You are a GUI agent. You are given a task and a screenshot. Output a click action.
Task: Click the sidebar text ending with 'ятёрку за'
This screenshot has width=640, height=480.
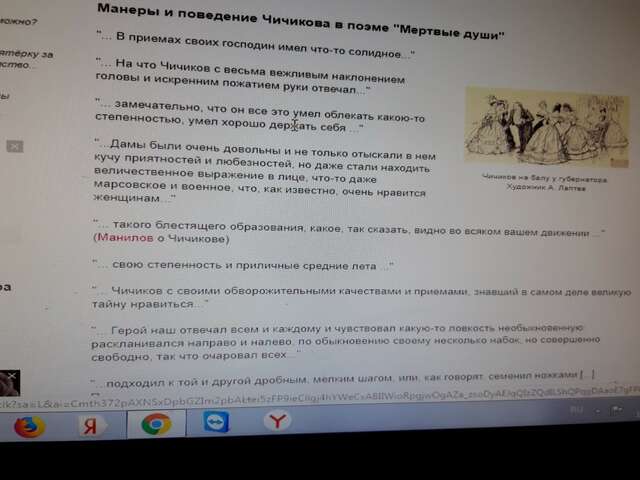27,53
